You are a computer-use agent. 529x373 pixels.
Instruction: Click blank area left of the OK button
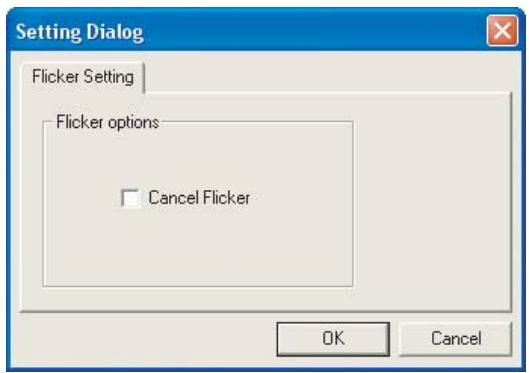(x=145, y=339)
